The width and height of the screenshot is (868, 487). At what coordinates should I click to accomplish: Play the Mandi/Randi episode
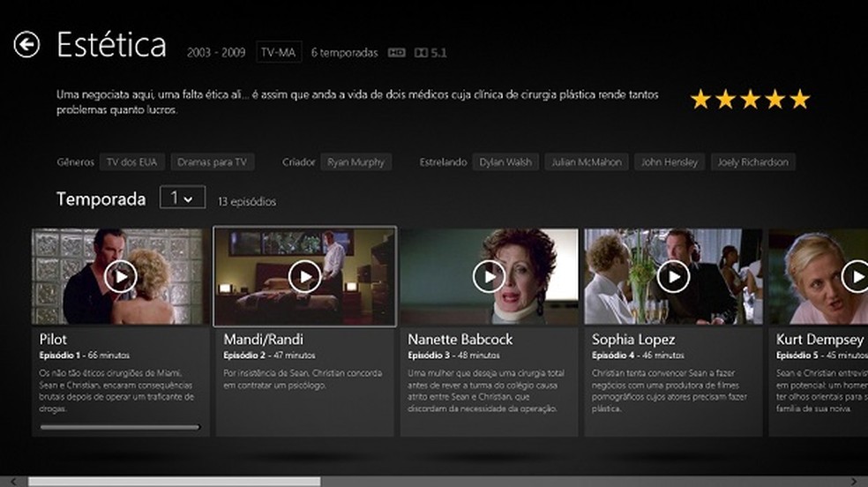(x=304, y=275)
